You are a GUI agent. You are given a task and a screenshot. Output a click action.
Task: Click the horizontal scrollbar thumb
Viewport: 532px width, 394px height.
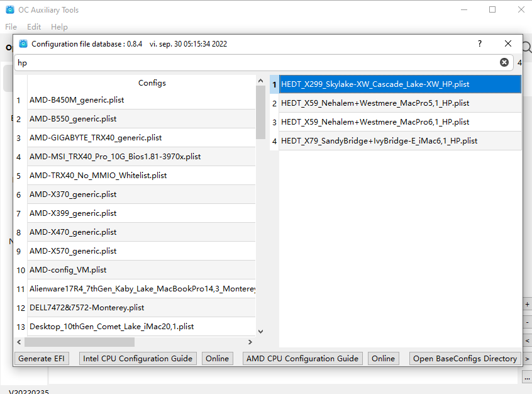click(79, 342)
